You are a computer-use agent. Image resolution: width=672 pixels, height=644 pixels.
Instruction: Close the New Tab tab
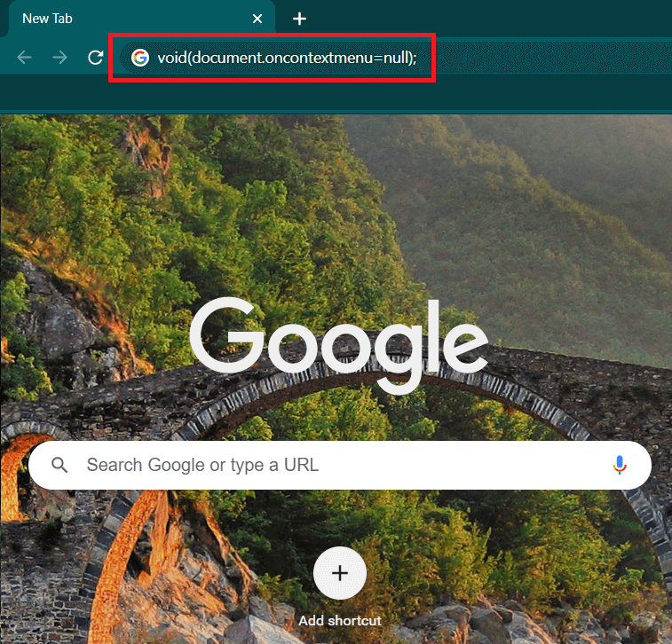[257, 19]
